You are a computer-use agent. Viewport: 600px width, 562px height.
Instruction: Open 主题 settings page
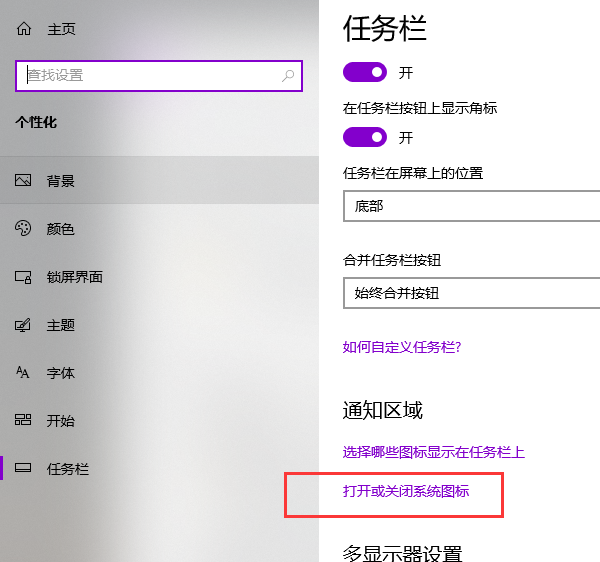click(159, 325)
